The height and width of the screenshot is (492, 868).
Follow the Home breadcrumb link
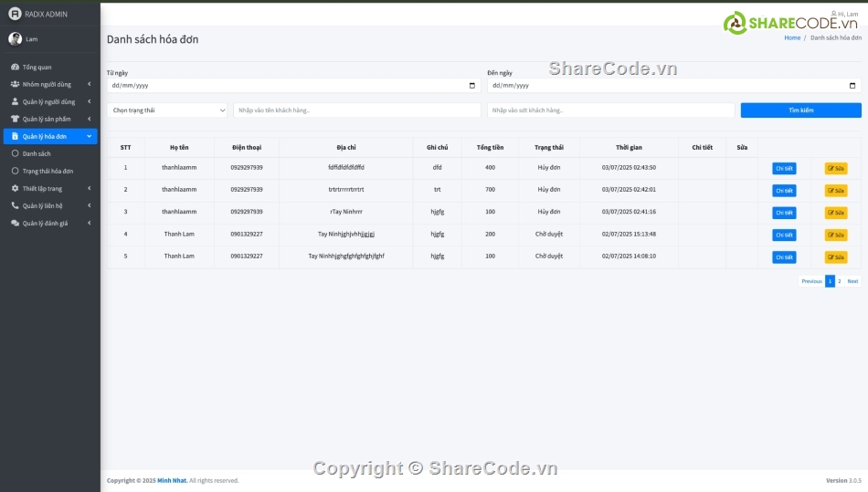pyautogui.click(x=792, y=37)
